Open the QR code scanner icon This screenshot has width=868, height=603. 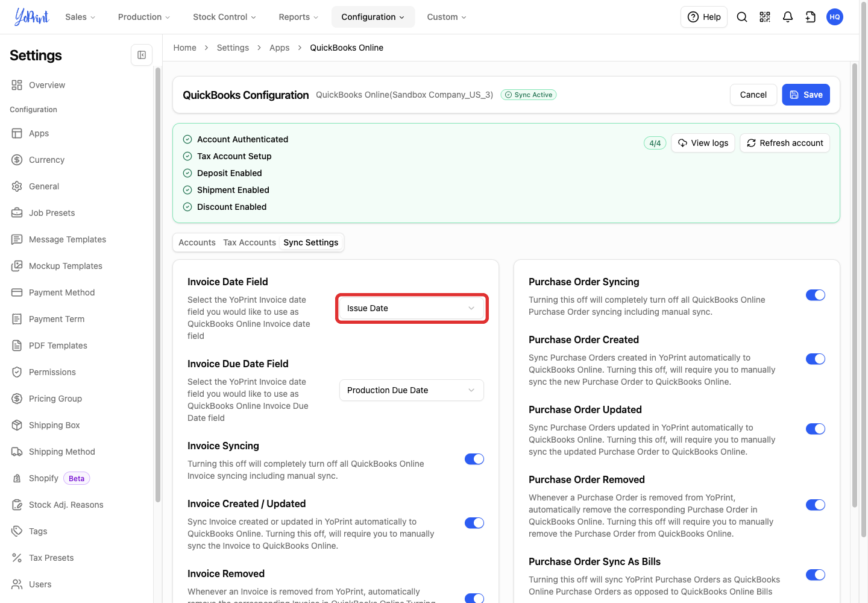[765, 17]
